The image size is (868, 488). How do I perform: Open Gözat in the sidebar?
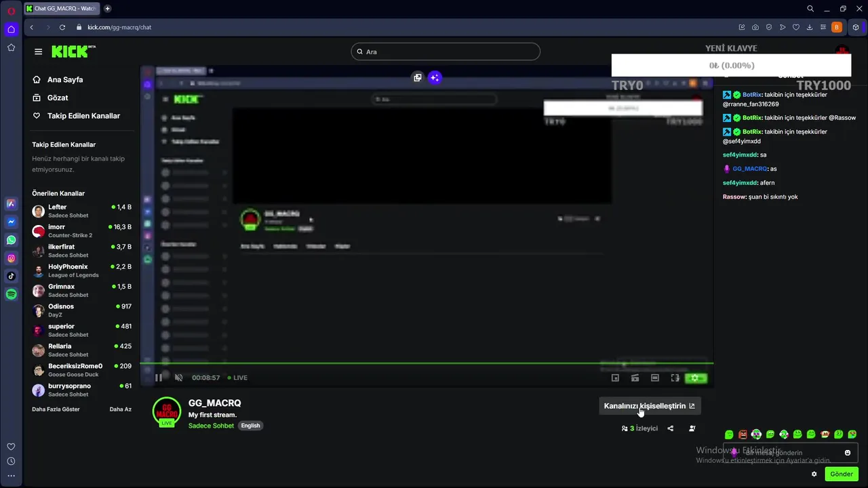pos(51,98)
